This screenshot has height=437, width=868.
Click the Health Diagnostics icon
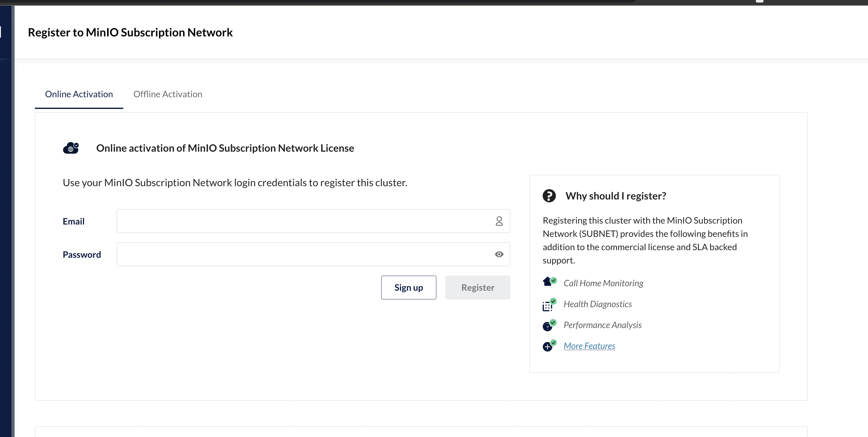548,305
